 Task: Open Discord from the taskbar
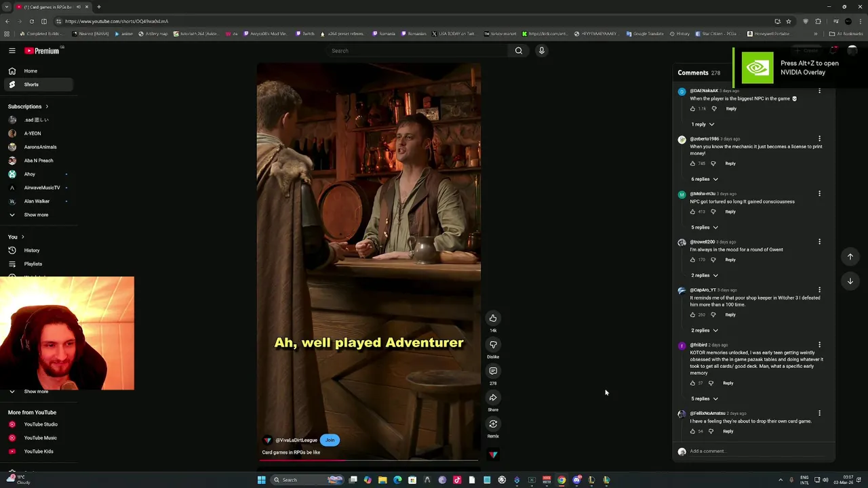point(576,480)
